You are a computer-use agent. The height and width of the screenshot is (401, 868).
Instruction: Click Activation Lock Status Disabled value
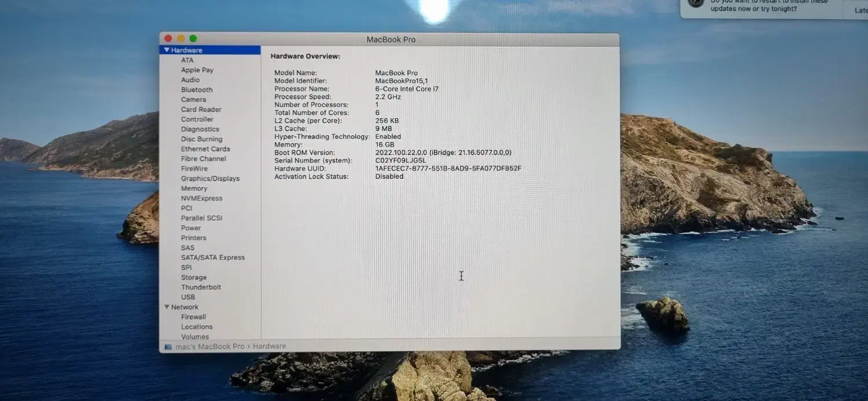point(389,176)
